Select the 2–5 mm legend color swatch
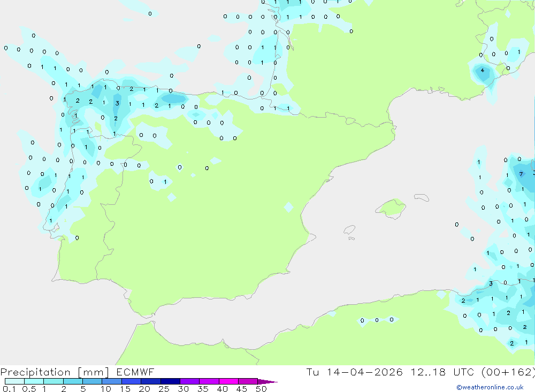535x392 pixels. [x=73, y=381]
